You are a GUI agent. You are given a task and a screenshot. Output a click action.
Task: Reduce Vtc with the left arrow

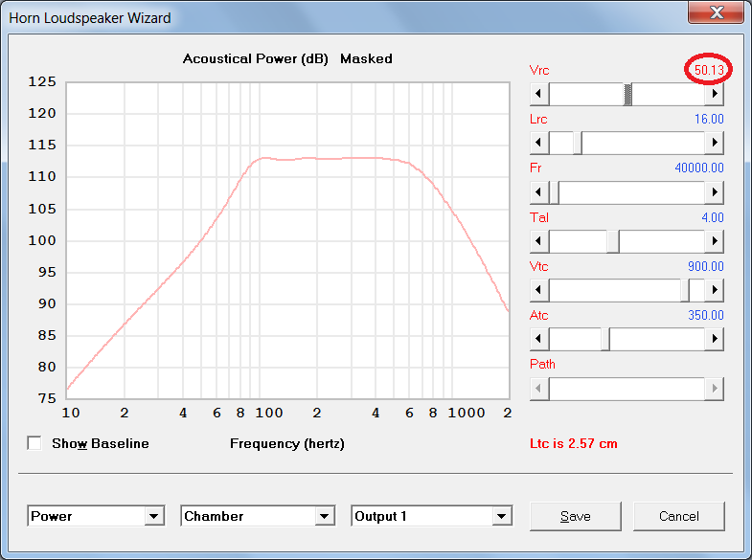pyautogui.click(x=539, y=289)
